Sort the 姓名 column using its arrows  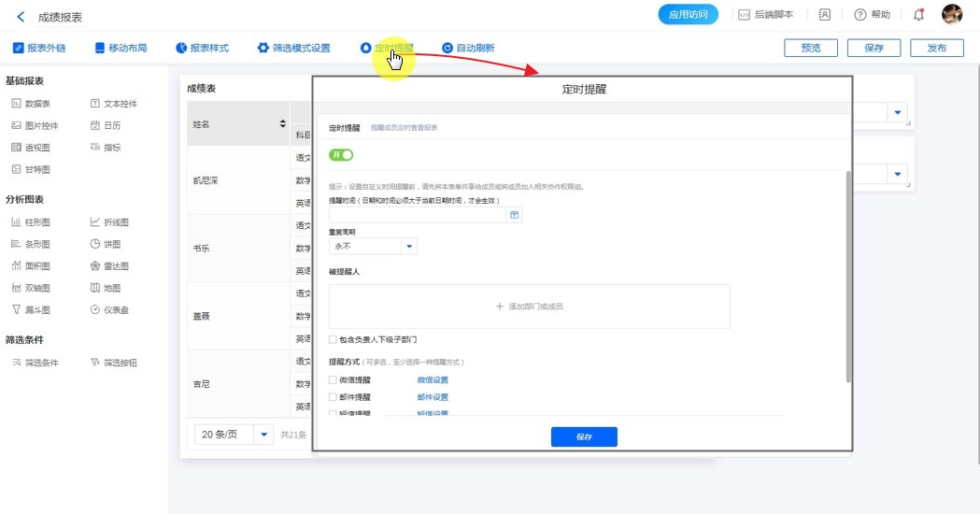click(283, 124)
